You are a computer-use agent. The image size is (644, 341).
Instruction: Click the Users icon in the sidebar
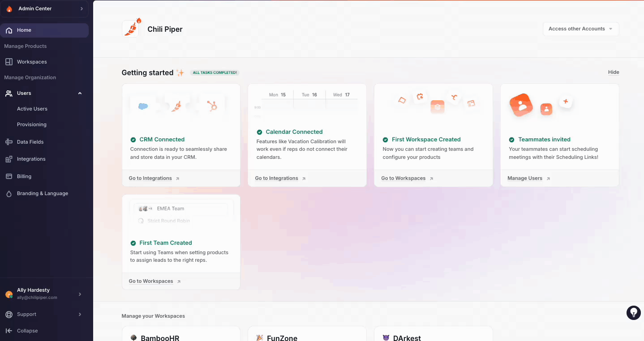click(9, 93)
